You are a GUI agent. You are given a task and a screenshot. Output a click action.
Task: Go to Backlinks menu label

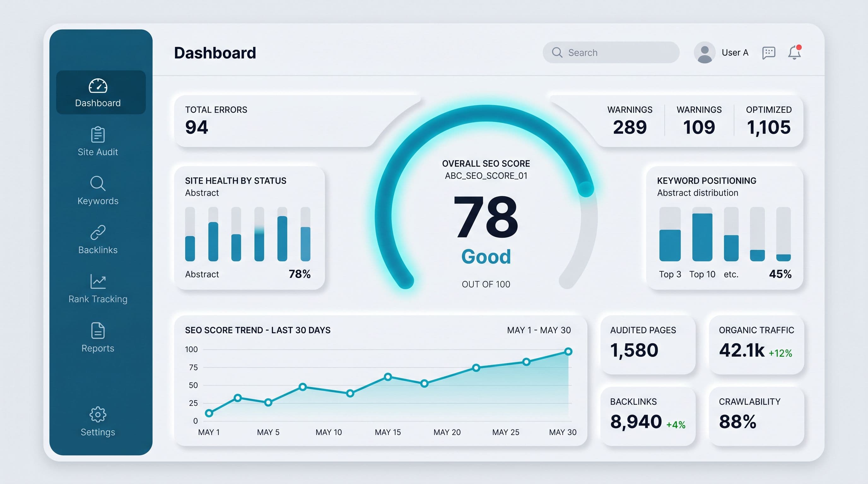coord(98,250)
